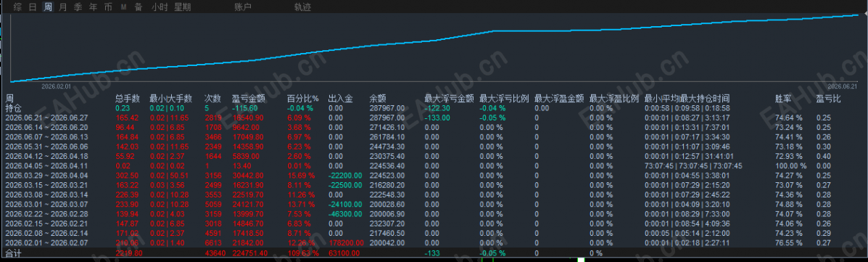Click the 最小大手数 column header
Viewport: 868px width, 262px height.
(x=170, y=99)
